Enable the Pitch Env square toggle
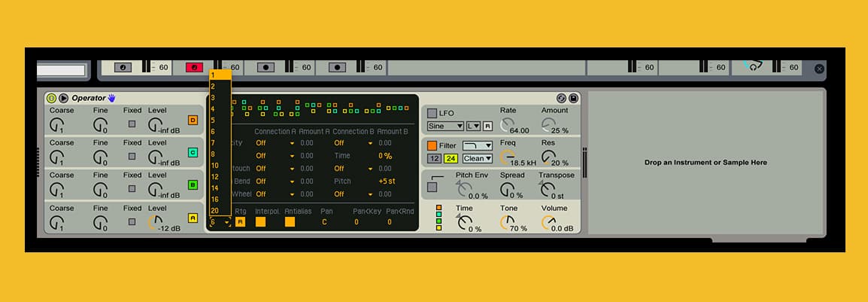This screenshot has height=302, width=868. (432, 188)
